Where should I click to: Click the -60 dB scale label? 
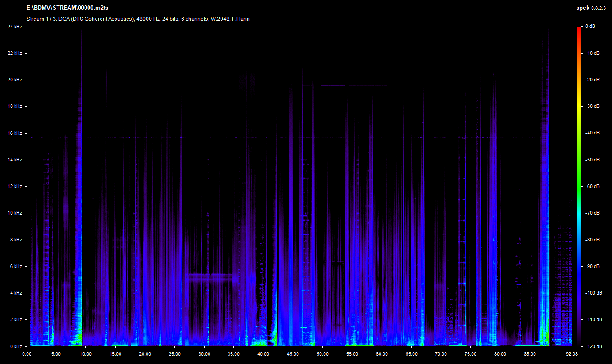[592, 186]
